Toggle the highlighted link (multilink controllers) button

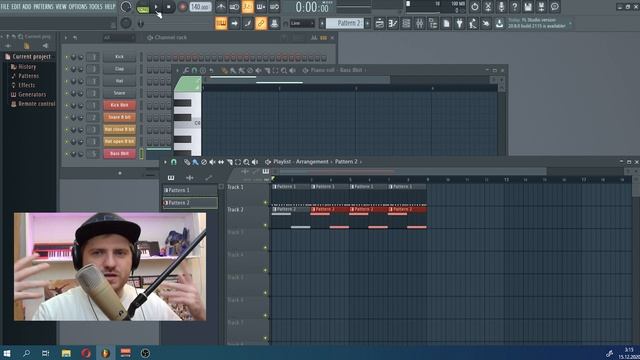(261, 23)
